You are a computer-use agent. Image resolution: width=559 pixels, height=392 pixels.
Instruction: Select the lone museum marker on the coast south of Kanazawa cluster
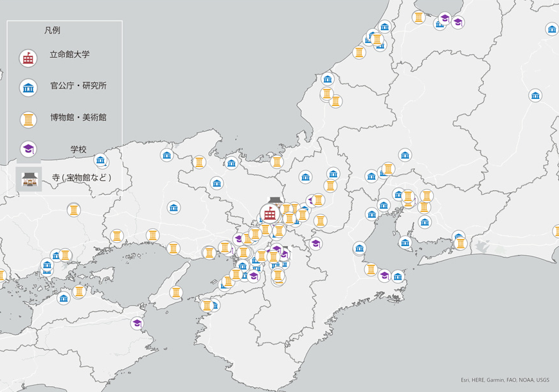pyautogui.click(x=359, y=53)
